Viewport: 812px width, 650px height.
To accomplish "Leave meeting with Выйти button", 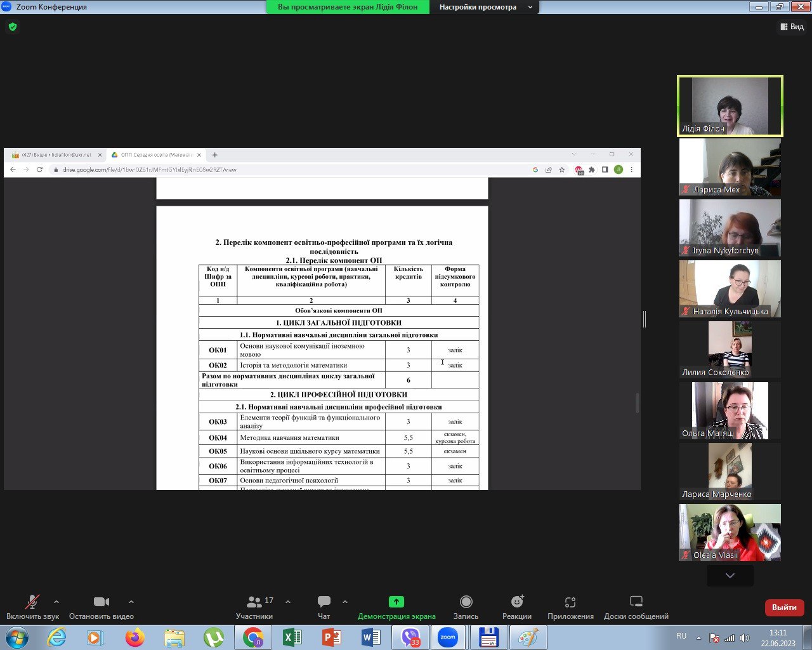I will tap(784, 607).
